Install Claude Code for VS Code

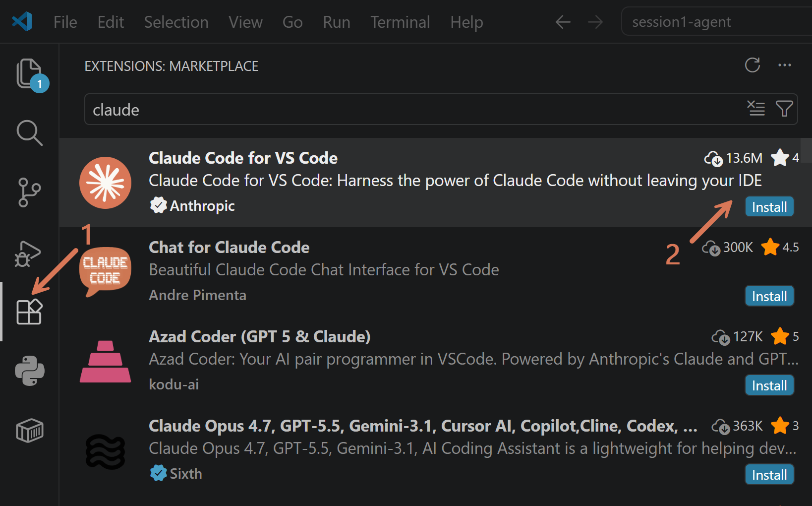769,207
